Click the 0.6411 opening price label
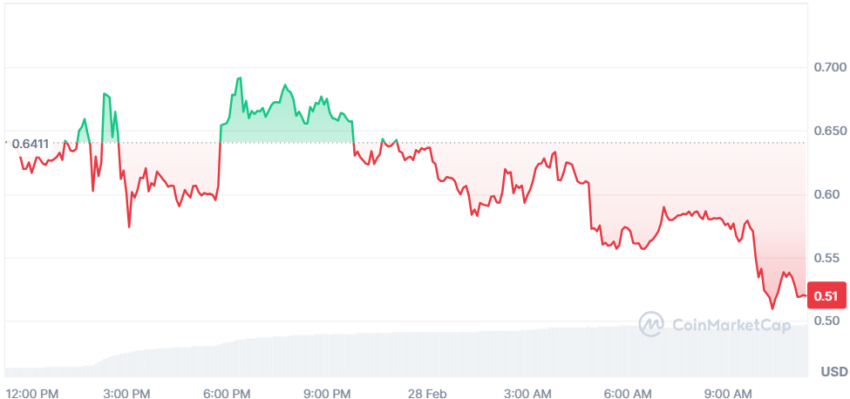 pyautogui.click(x=30, y=144)
